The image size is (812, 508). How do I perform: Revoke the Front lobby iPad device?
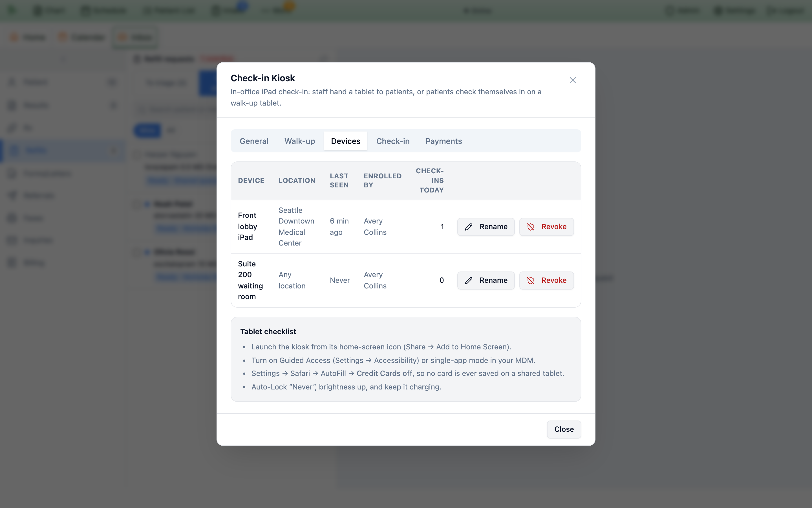tap(546, 227)
